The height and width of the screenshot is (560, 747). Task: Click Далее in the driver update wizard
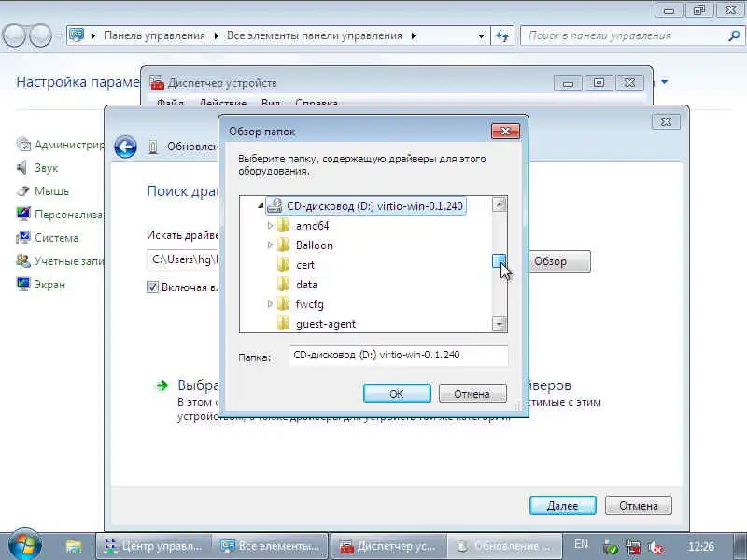(563, 506)
